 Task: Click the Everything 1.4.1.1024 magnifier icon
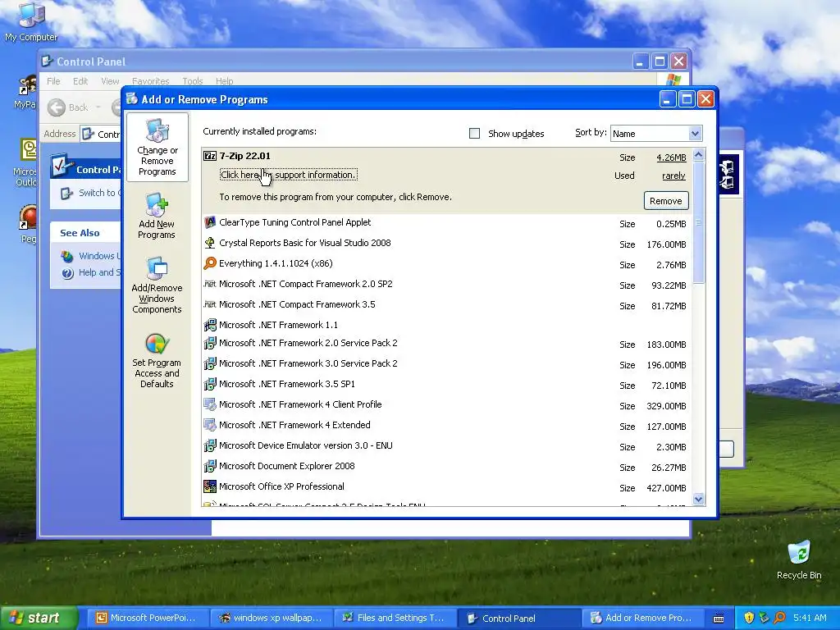[x=210, y=263]
